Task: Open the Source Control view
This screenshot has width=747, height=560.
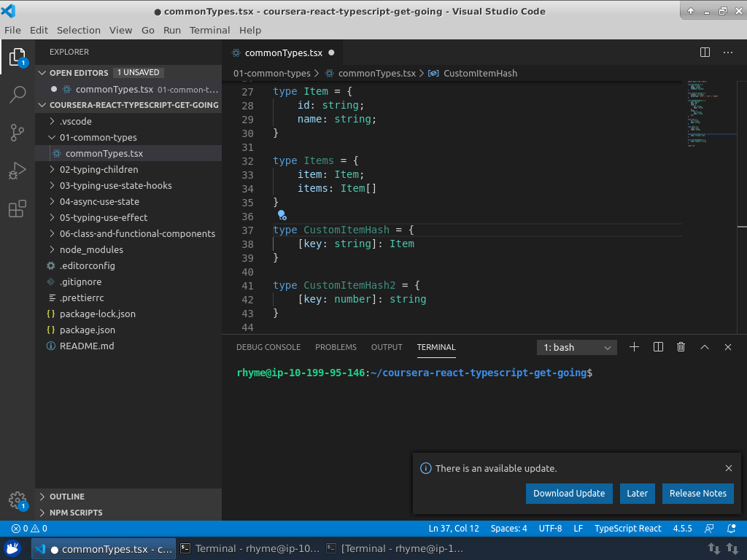Action: click(18, 133)
